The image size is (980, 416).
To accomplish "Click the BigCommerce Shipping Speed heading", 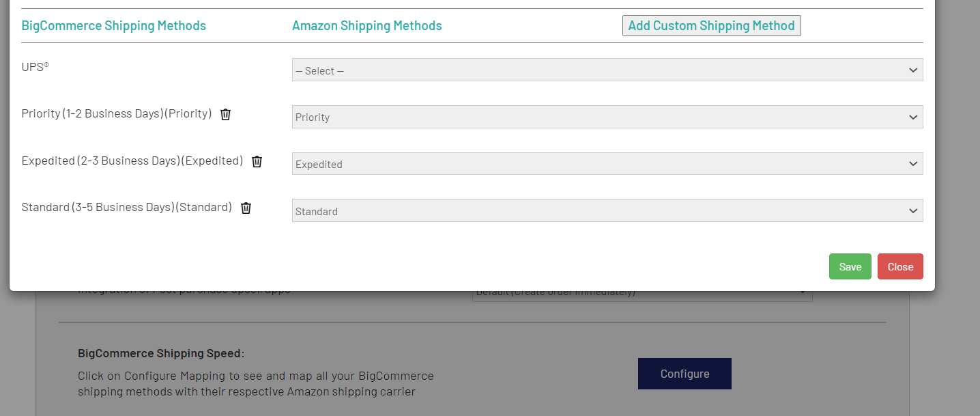I will click(x=161, y=353).
